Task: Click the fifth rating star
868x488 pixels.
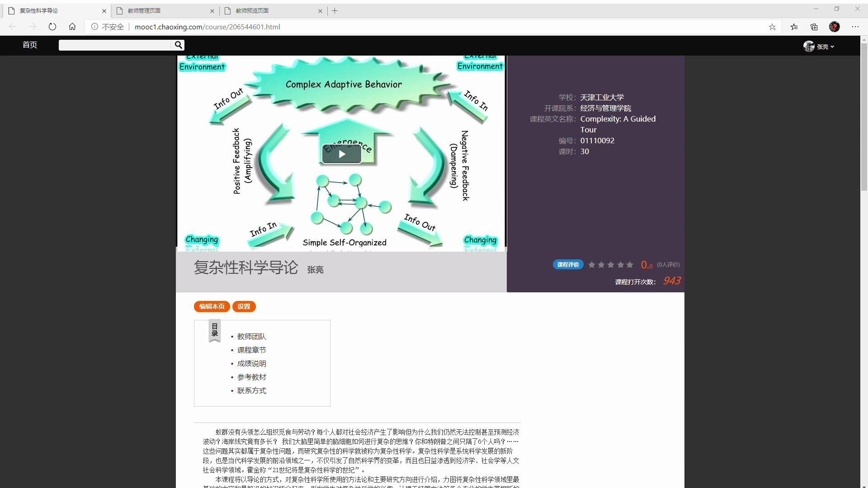Action: click(x=630, y=265)
